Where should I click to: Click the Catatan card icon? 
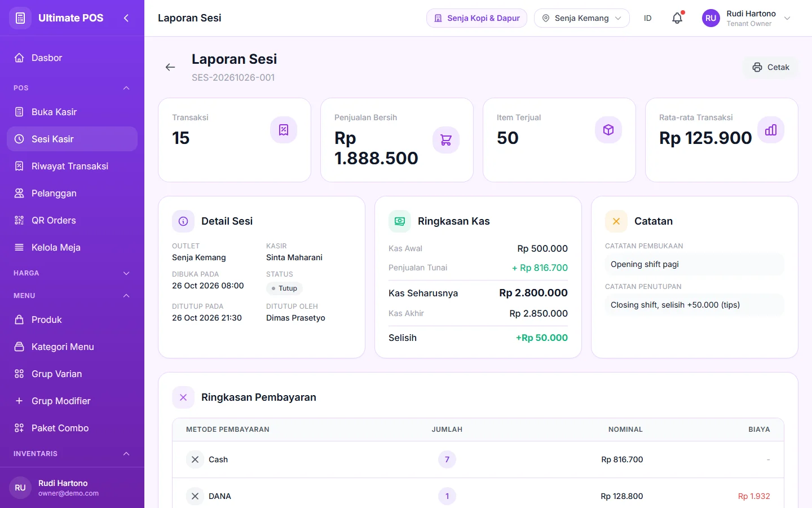[616, 221]
